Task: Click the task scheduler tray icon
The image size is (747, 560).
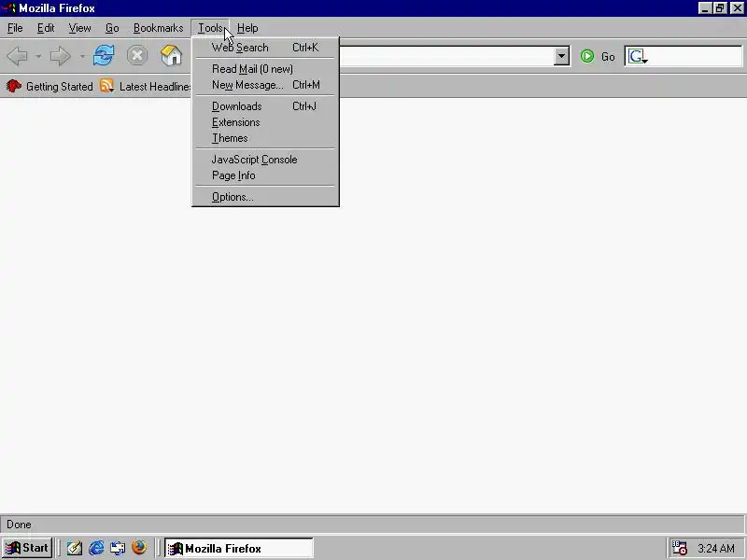Action: [x=680, y=548]
